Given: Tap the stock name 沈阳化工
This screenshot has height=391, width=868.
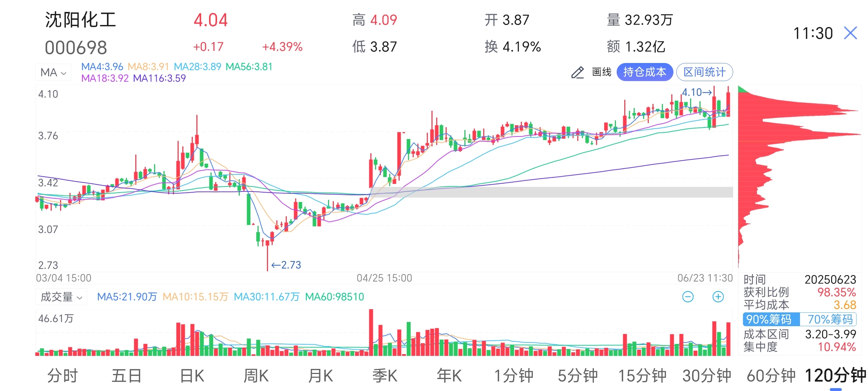Looking at the screenshot, I should point(80,20).
